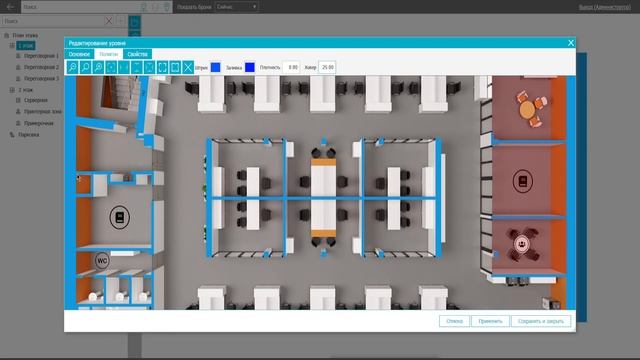The height and width of the screenshot is (360, 640).
Task: Click the plus icon next to sidebar search
Action: click(121, 21)
